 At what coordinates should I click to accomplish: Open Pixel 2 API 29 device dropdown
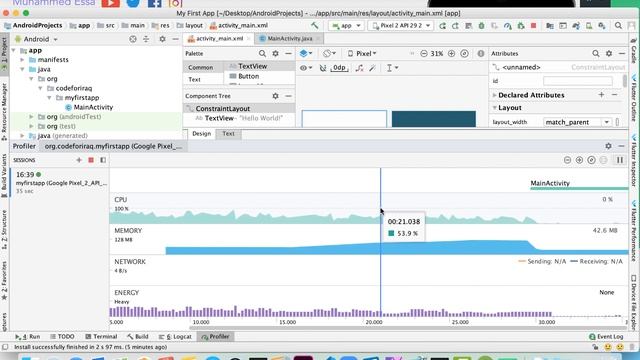pyautogui.click(x=400, y=26)
